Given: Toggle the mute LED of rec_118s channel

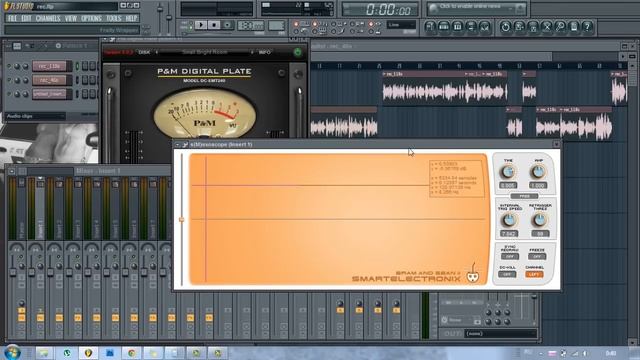Looking at the screenshot, I should (x=9, y=66).
